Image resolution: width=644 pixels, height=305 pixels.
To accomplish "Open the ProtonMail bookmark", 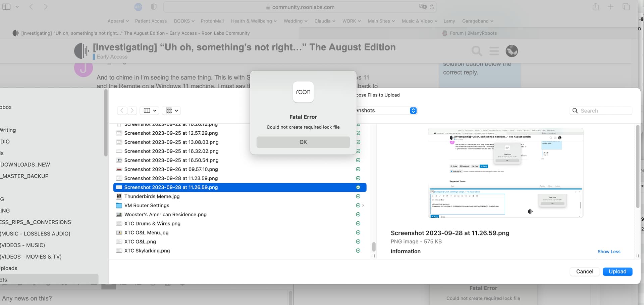I will [212, 21].
